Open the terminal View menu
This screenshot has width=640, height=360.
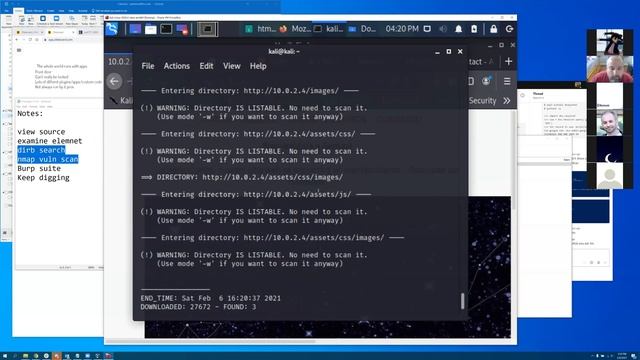coord(231,66)
